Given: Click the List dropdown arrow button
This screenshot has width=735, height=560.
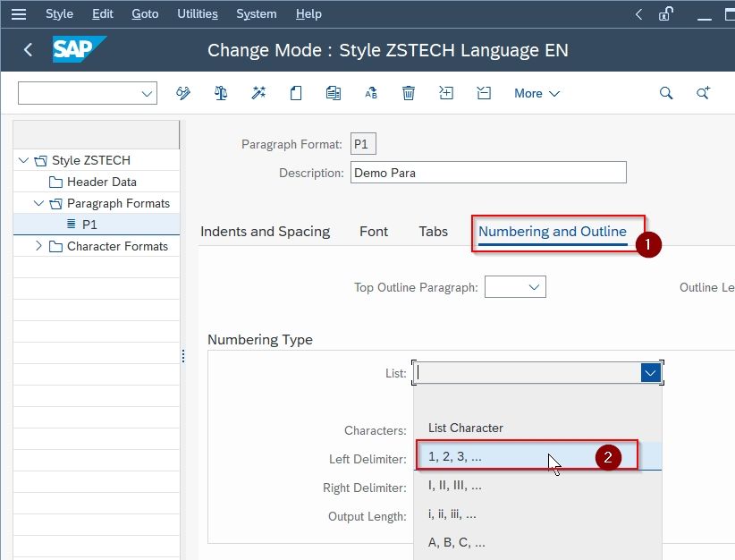Looking at the screenshot, I should click(x=651, y=373).
